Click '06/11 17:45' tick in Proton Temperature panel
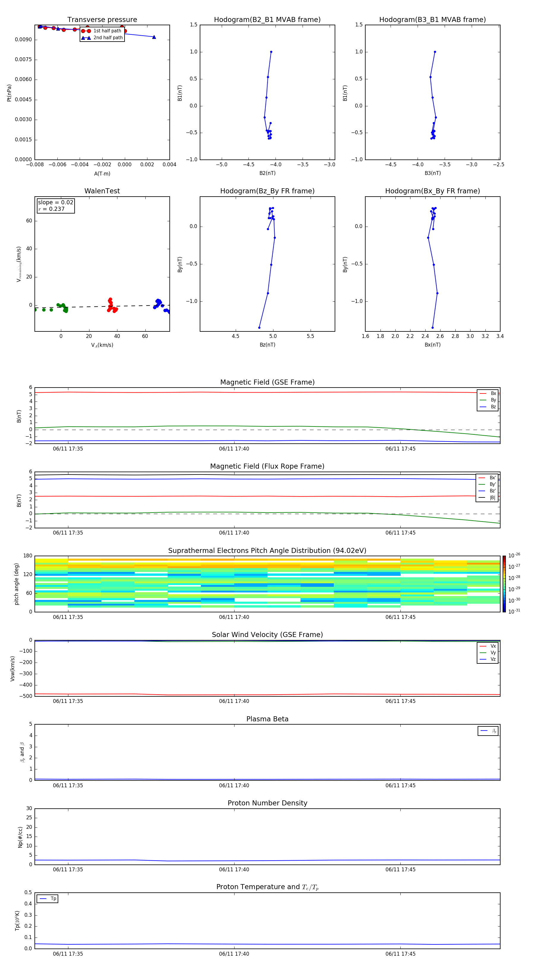 point(400,954)
